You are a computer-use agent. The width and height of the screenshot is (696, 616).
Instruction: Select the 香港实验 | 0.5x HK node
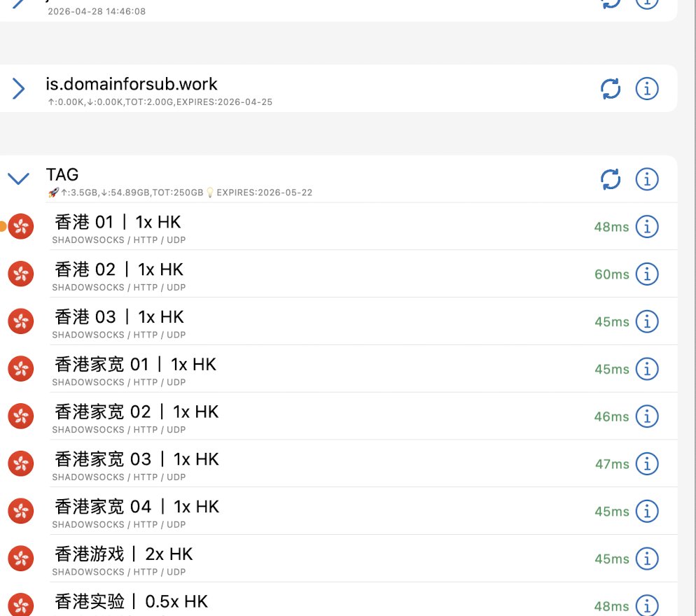click(x=339, y=600)
